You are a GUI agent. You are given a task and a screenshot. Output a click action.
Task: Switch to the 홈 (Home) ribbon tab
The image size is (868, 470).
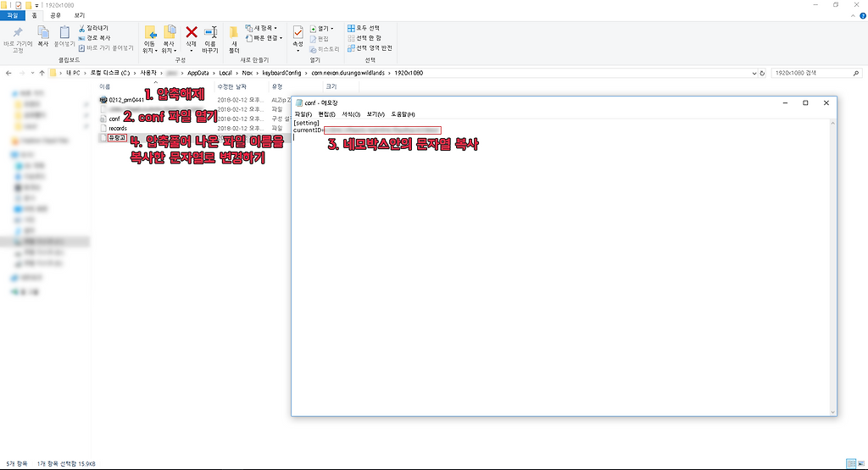pyautogui.click(x=34, y=15)
